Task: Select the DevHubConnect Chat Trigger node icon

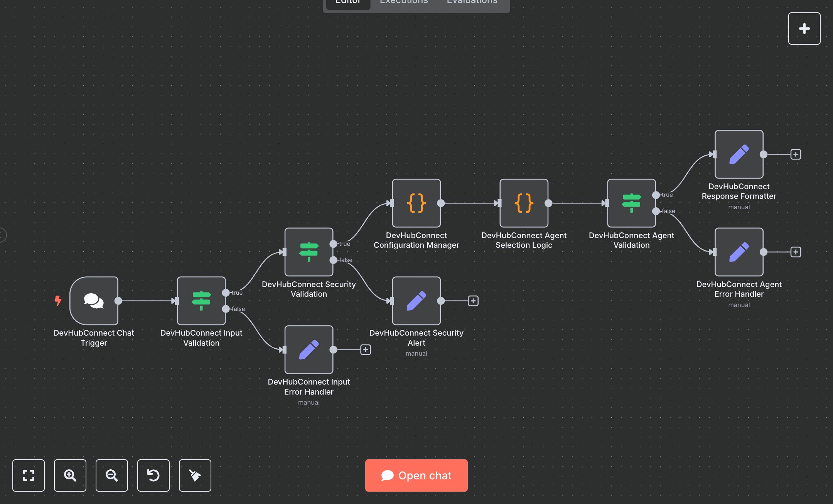Action: pyautogui.click(x=94, y=301)
